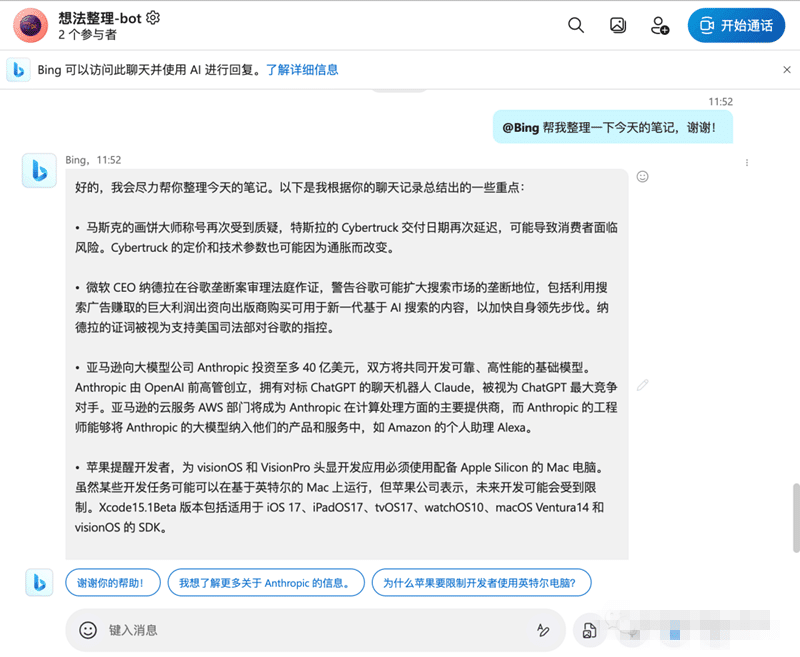Click the pencil edit icon beside the reply
This screenshot has height=657, width=800.
[642, 385]
